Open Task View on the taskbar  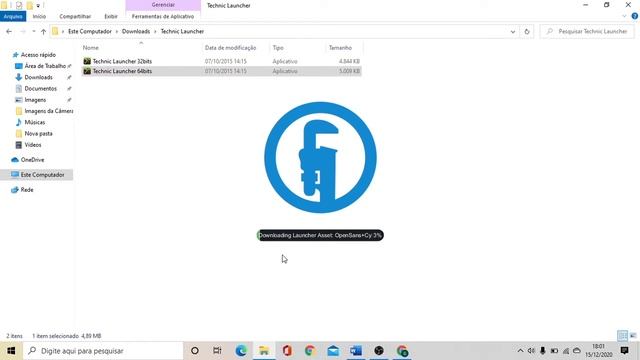(217, 351)
